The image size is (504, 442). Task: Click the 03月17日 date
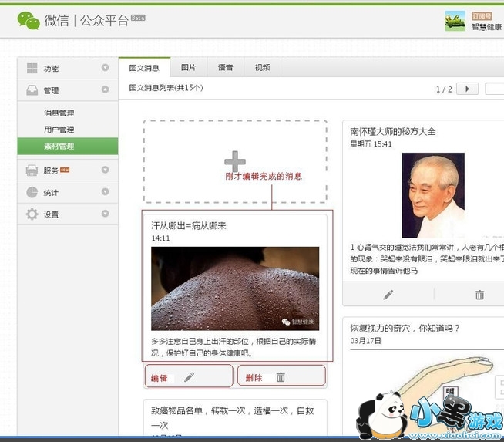[x=365, y=341]
